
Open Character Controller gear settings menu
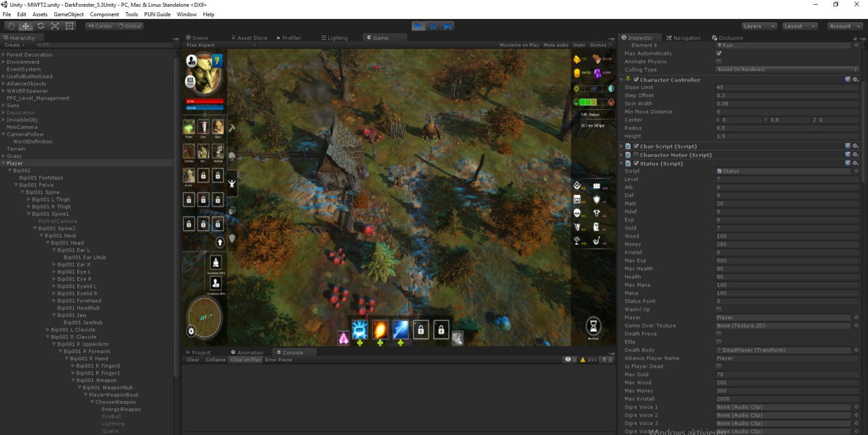point(856,79)
